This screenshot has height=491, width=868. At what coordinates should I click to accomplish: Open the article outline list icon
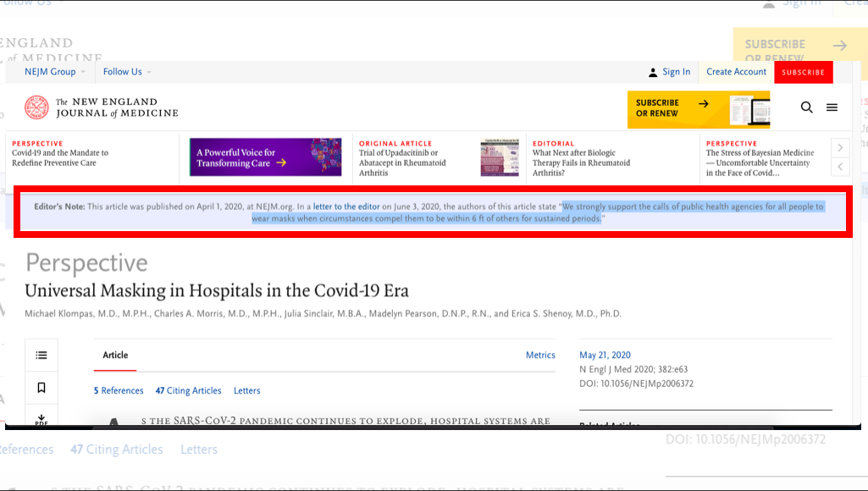click(41, 356)
